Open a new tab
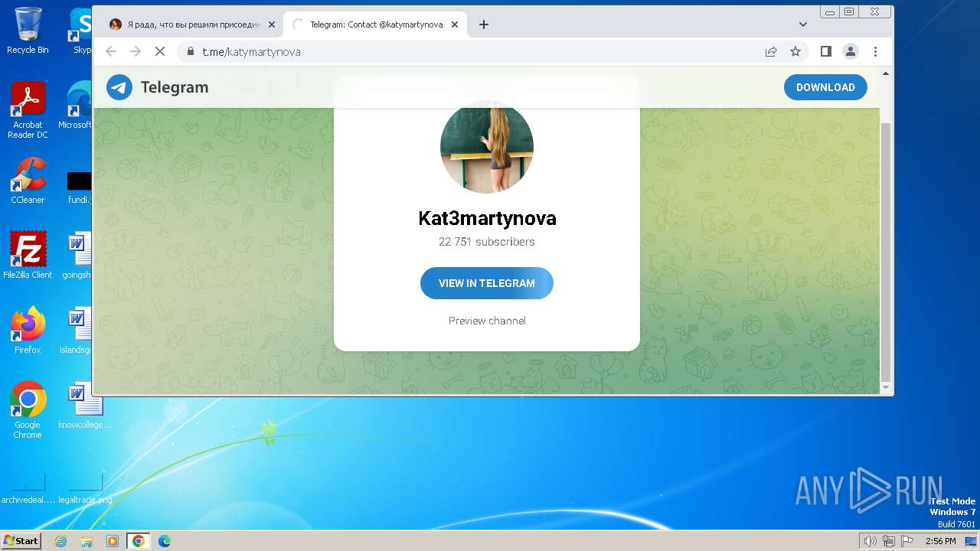Viewport: 980px width, 551px height. pos(484,24)
